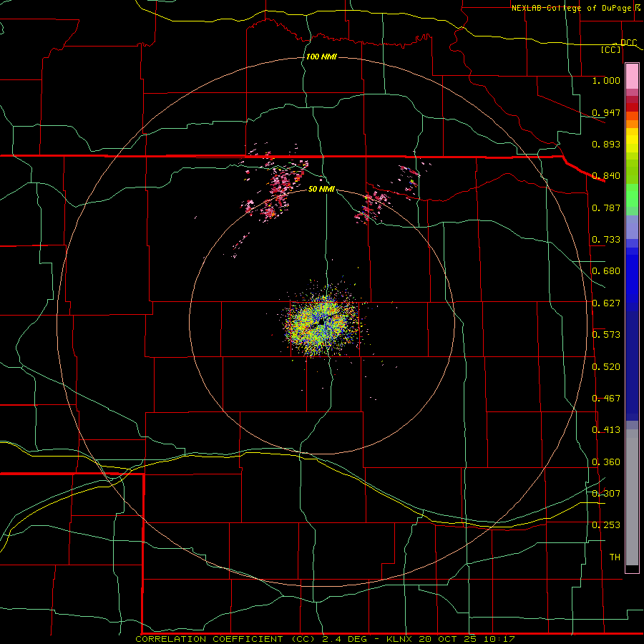
Task: Select the 0.840 scale value
Action: [x=606, y=176]
